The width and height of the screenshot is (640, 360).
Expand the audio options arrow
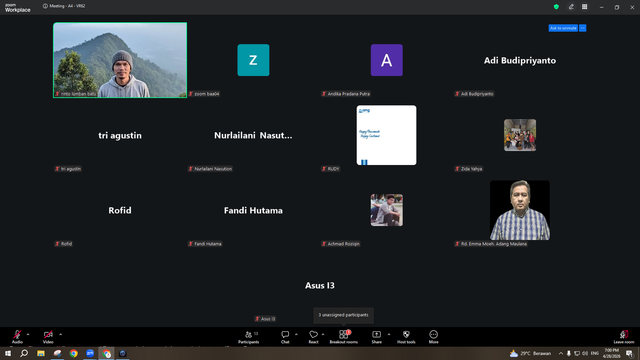[x=28, y=334]
